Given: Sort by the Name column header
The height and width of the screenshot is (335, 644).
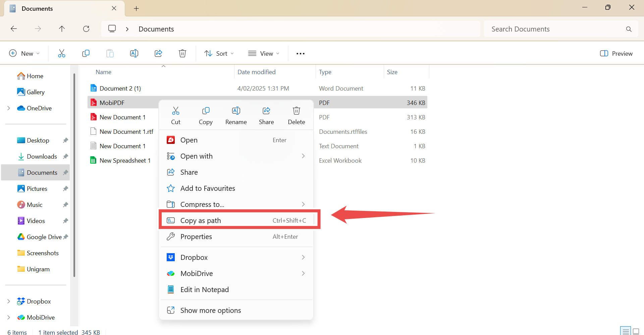Looking at the screenshot, I should tap(103, 72).
